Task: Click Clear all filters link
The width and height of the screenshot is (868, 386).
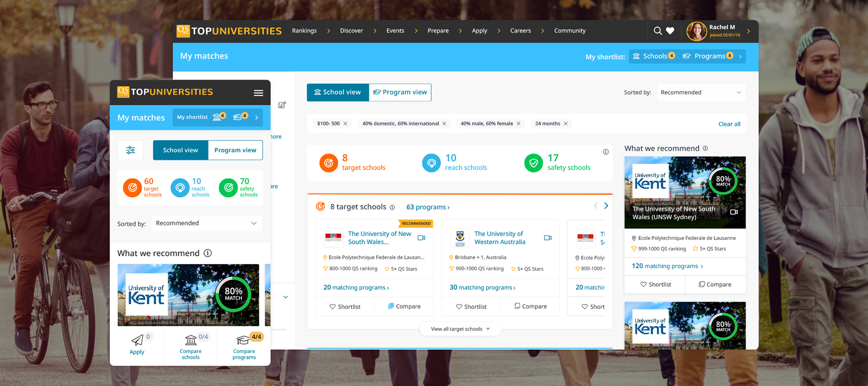Action: [729, 124]
